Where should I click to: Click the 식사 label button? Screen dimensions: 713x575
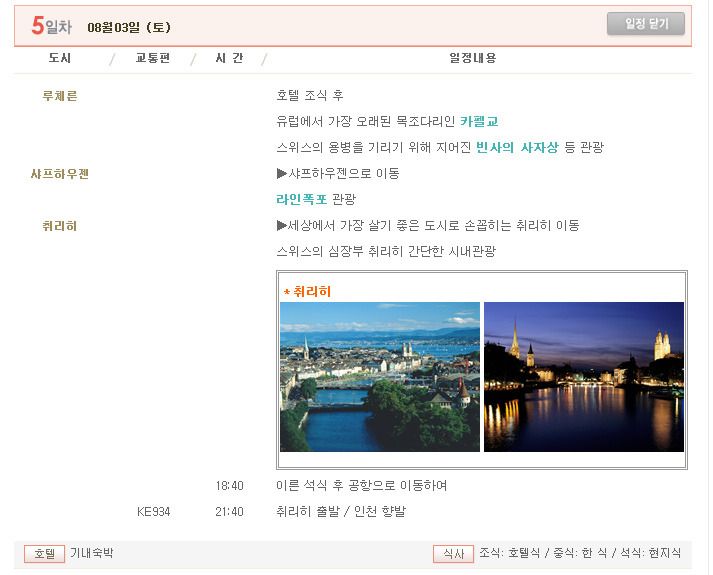[453, 554]
